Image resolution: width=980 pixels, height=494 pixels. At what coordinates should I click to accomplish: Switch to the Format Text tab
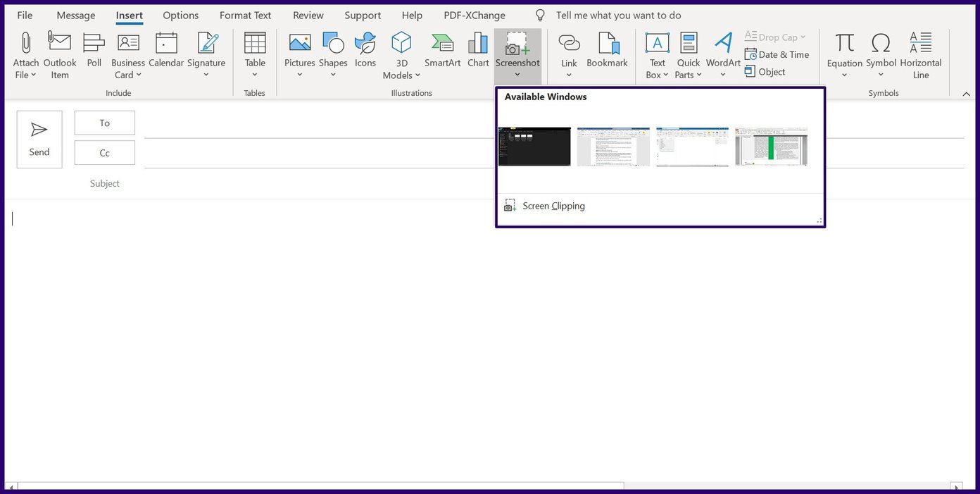tap(246, 15)
